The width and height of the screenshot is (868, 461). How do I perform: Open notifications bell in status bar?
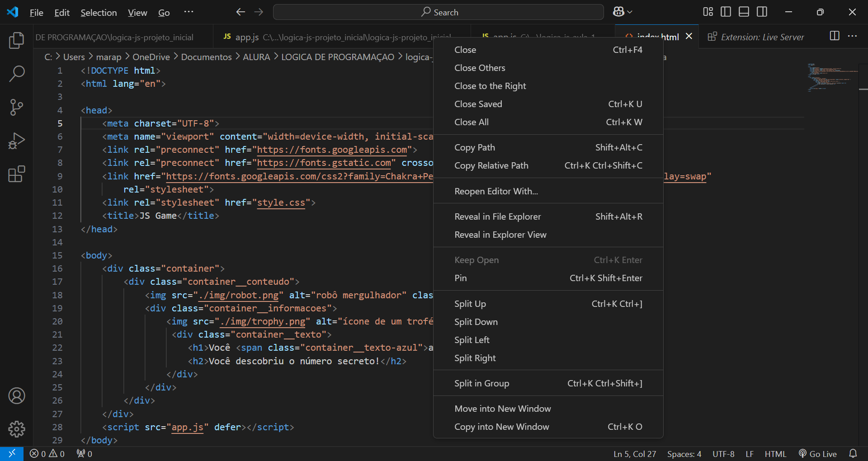point(853,454)
